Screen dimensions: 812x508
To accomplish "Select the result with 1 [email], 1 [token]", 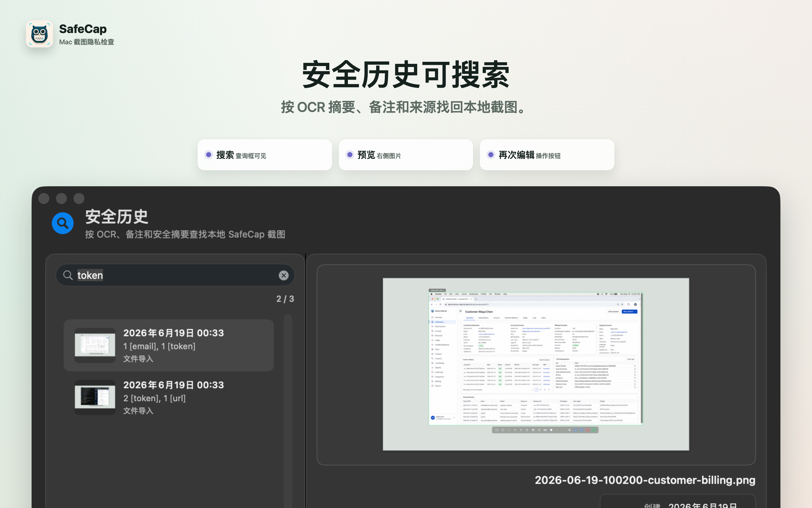I will click(x=169, y=345).
